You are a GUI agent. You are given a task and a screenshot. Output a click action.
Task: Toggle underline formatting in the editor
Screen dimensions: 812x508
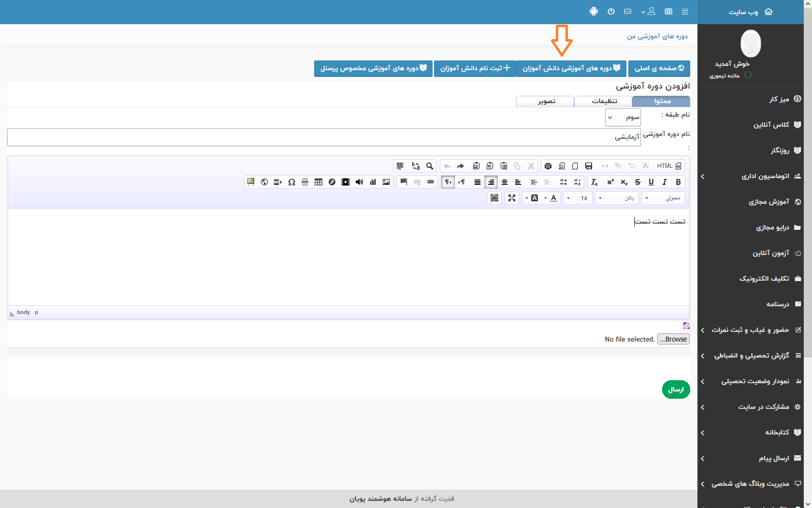[651, 182]
